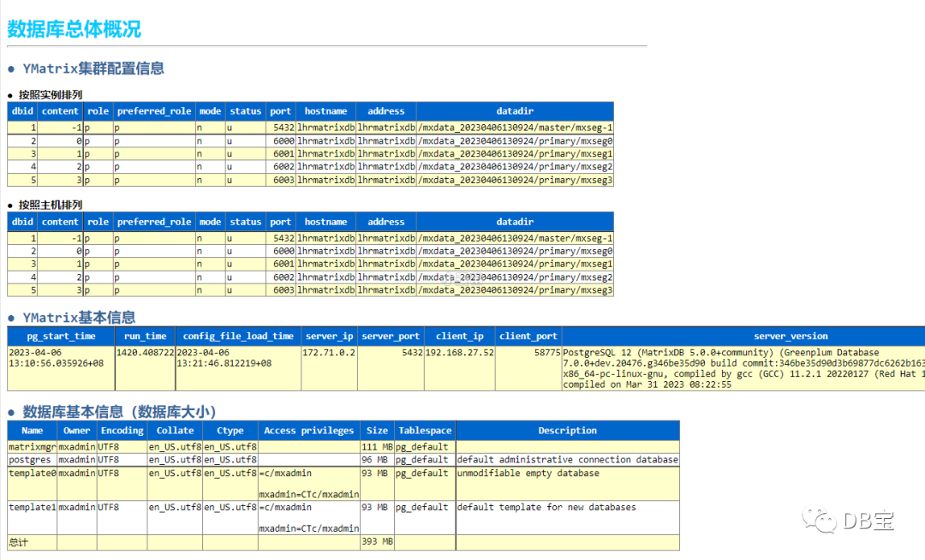Image resolution: width=925 pixels, height=560 pixels.
Task: Select primary/mxseg1 datadir in 按照主机排列 table
Action: pyautogui.click(x=515, y=264)
